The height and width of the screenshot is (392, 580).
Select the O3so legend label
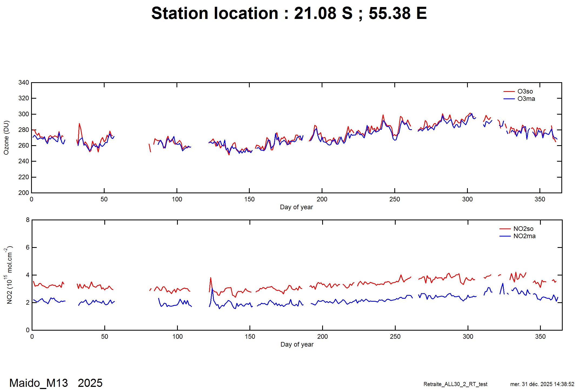tap(525, 91)
